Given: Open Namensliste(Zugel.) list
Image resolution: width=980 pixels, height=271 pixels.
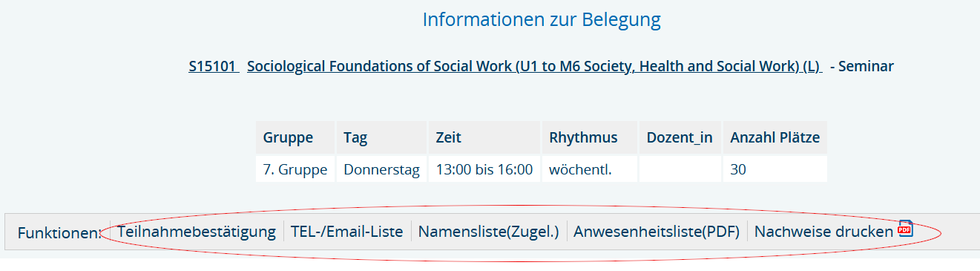Looking at the screenshot, I should coord(488,232).
